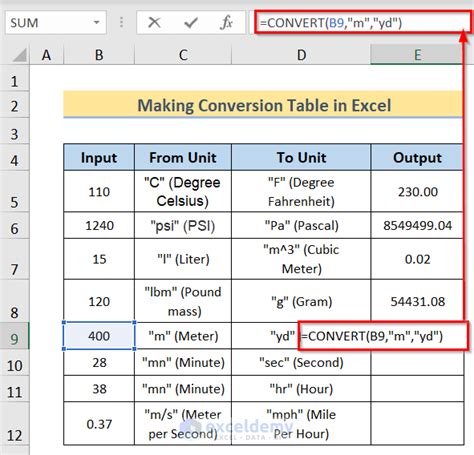This screenshot has width=474, height=455.
Task: Select the "F" (Degree Fahrenheit) cell
Action: click(x=301, y=192)
